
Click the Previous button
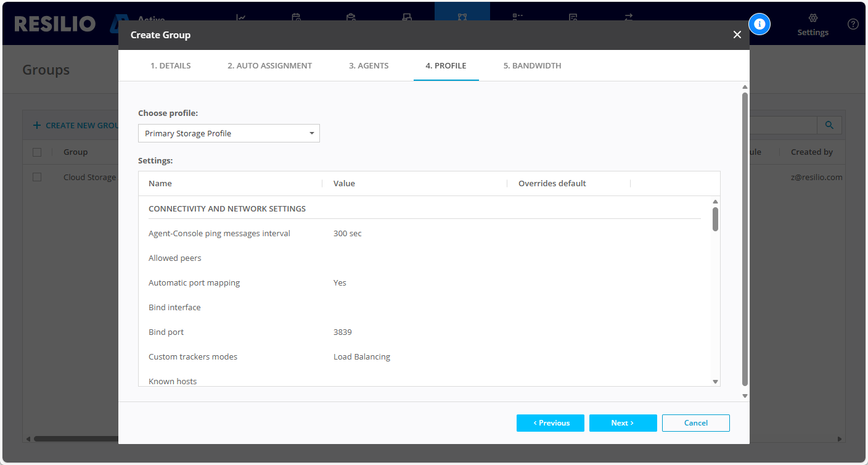pos(550,423)
